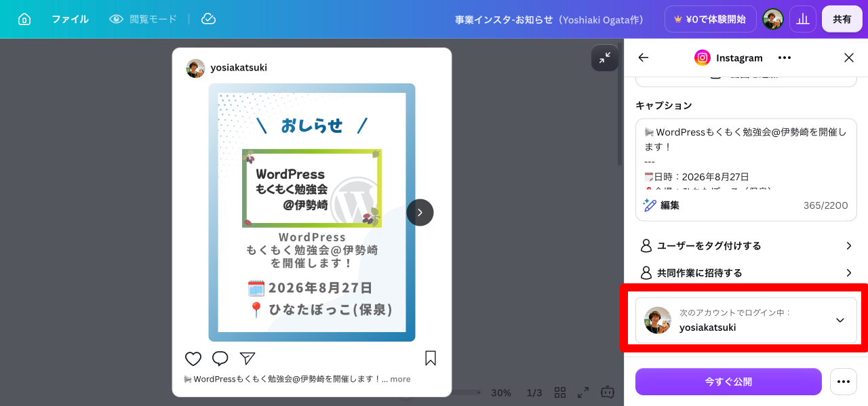Click the 今すぐ公開 publish button
The height and width of the screenshot is (406, 868).
pos(728,382)
